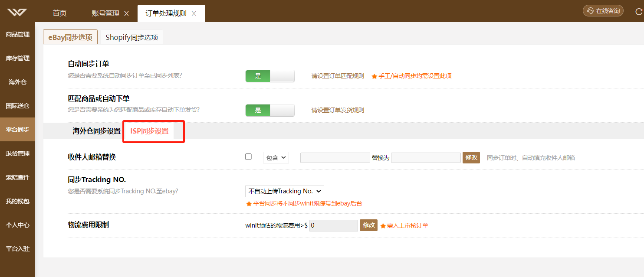This screenshot has width=644, height=277.
Task: Click the replacement field after 替换为
Action: [x=426, y=157]
